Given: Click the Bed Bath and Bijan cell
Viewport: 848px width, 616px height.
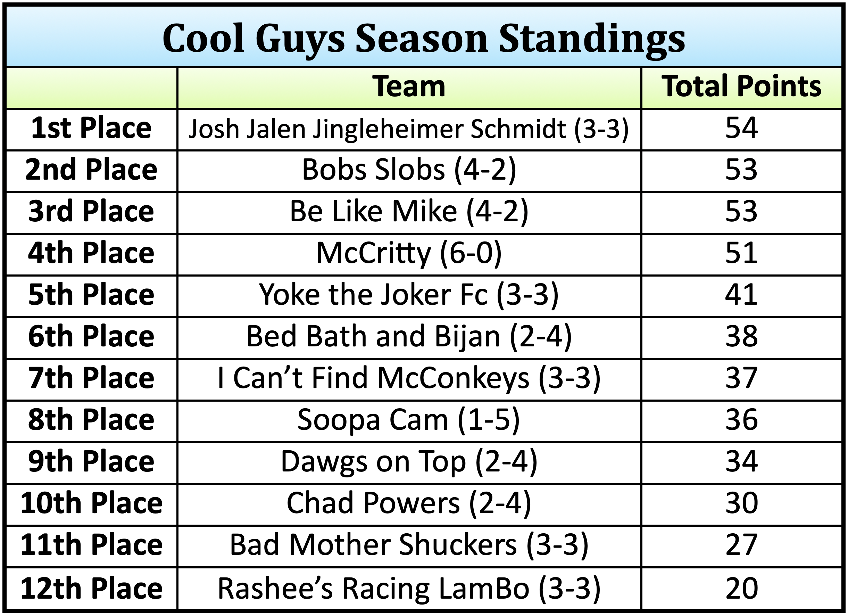Looking at the screenshot, I should [x=409, y=337].
